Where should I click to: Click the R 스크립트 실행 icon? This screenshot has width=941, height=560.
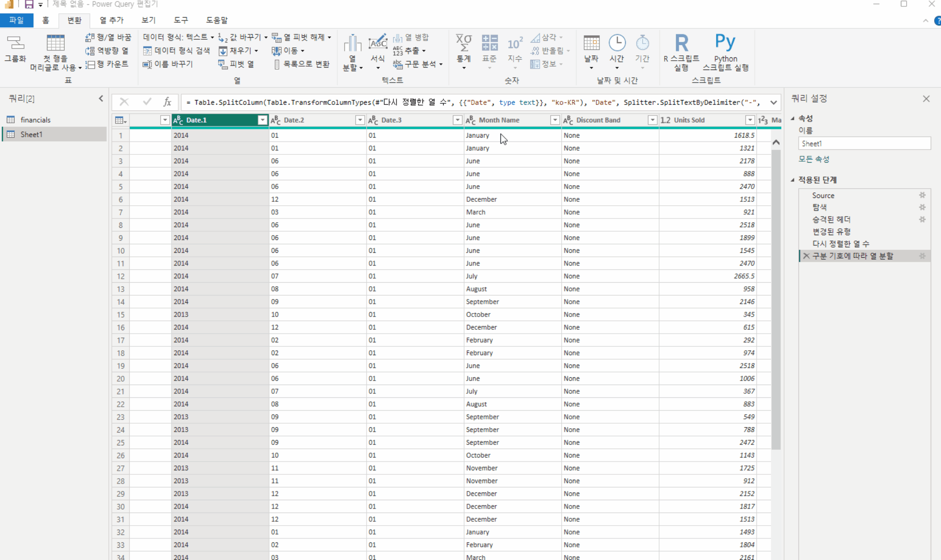(x=681, y=43)
